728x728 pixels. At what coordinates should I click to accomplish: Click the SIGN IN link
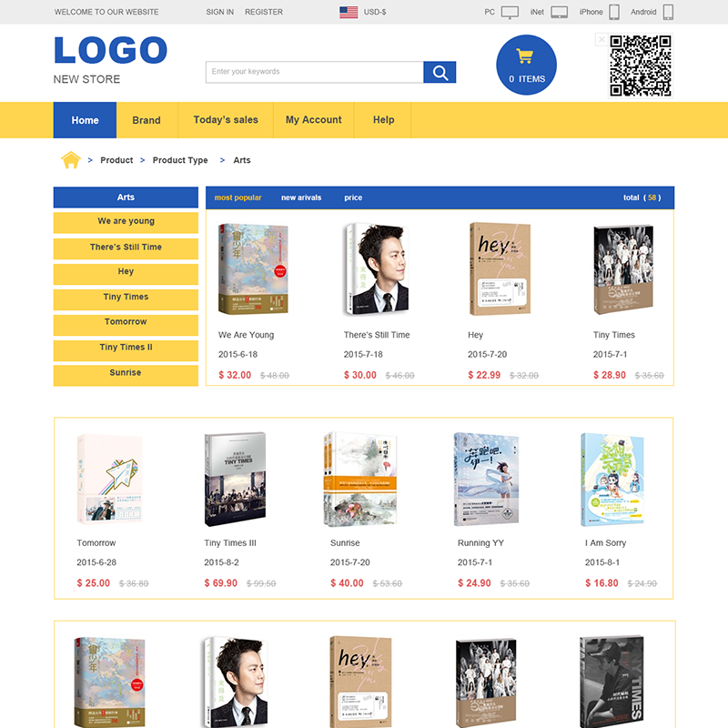(220, 13)
